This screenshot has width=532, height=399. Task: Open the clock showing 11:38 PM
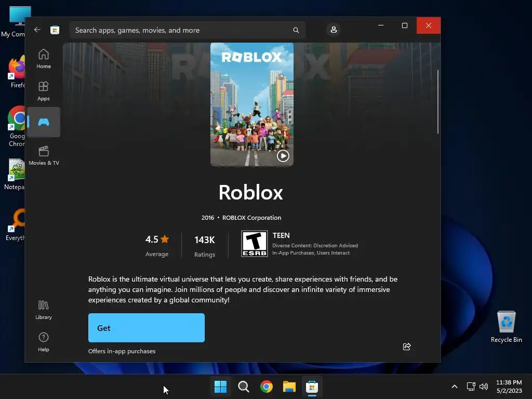pyautogui.click(x=509, y=387)
